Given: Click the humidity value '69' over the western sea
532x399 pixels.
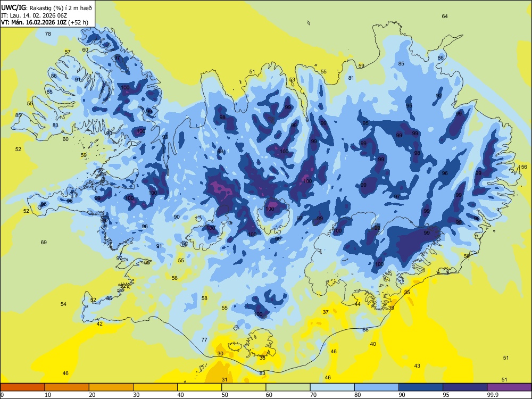Looking at the screenshot, I should 44,242.
